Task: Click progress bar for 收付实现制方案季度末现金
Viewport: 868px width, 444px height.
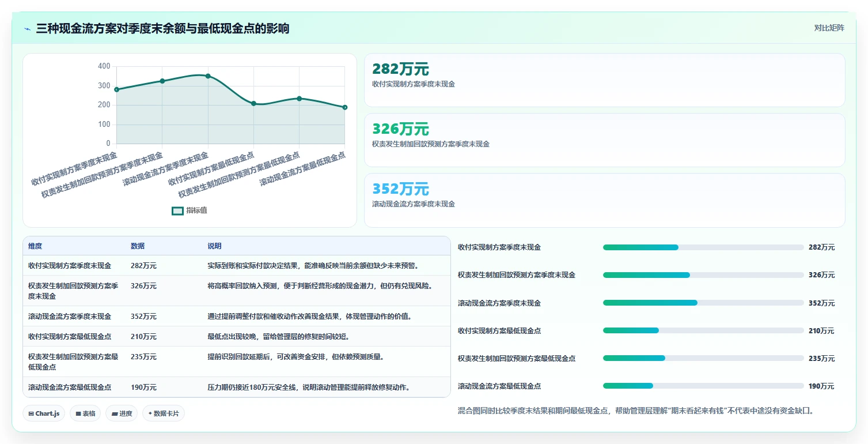Action: point(703,247)
